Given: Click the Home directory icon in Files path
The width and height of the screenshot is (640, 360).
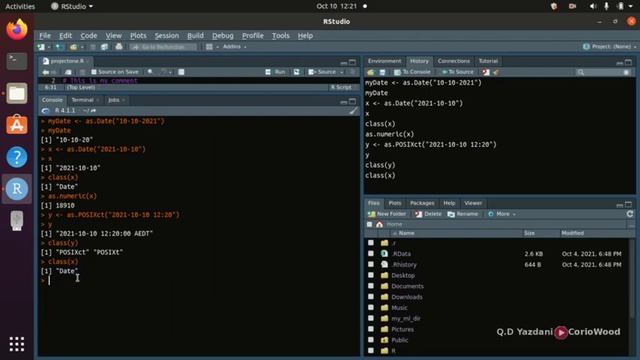Looking at the screenshot, I should click(x=380, y=224).
